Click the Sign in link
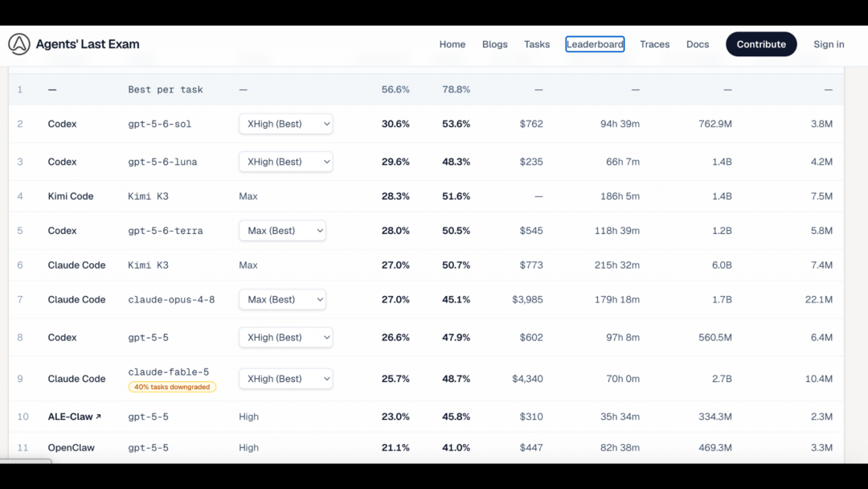Viewport: 868px width, 489px height. (x=829, y=44)
